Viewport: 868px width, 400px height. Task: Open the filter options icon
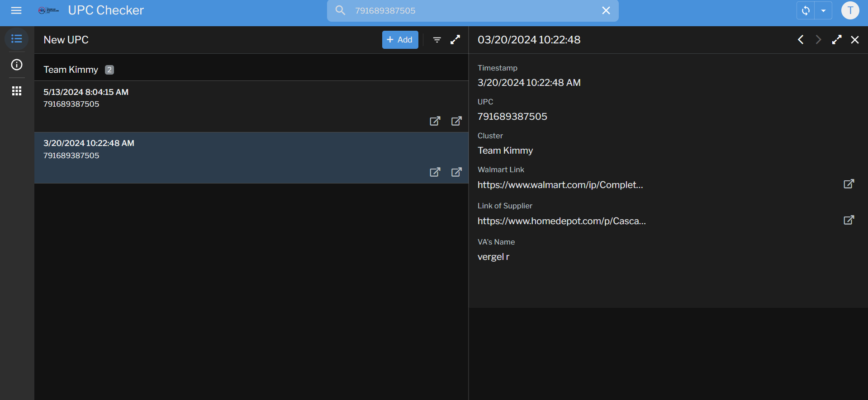(x=437, y=40)
